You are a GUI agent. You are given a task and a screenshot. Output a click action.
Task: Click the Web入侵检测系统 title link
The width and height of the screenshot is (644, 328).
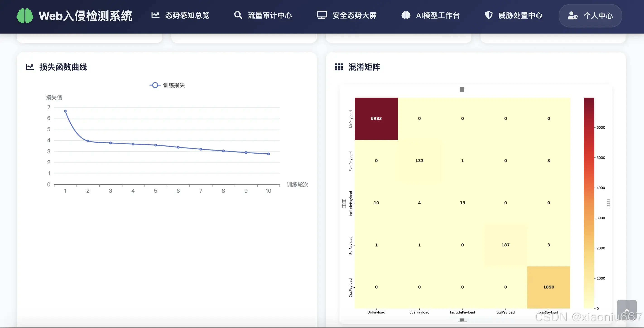pyautogui.click(x=85, y=16)
